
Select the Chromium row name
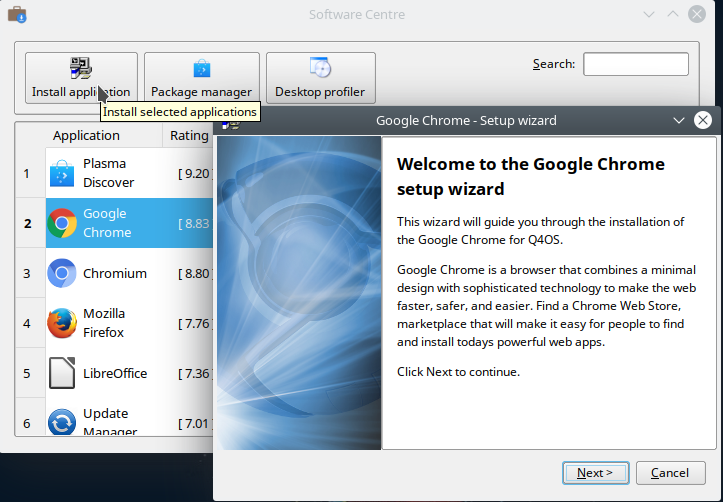(115, 273)
